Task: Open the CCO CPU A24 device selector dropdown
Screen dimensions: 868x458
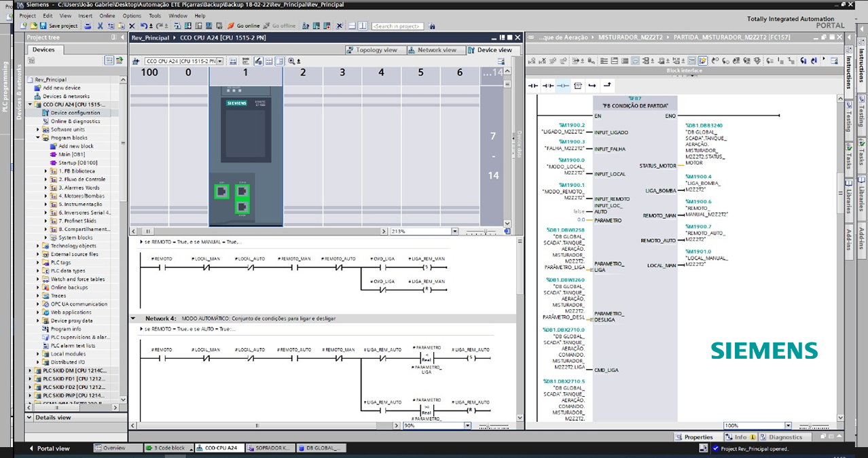Action: click(220, 61)
